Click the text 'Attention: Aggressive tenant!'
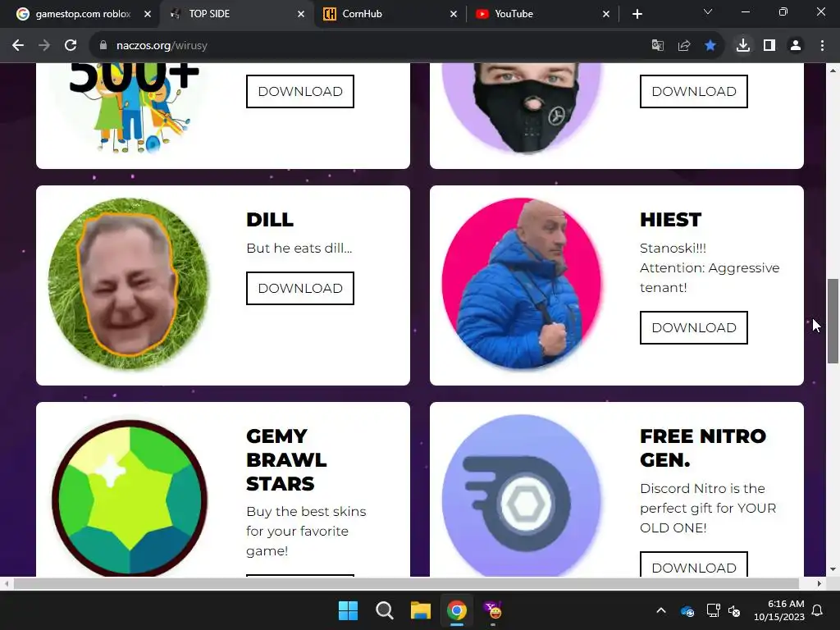 (x=710, y=277)
